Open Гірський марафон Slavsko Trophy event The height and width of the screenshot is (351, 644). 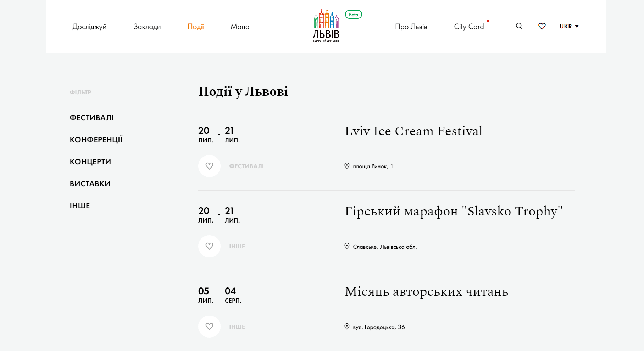coord(454,211)
